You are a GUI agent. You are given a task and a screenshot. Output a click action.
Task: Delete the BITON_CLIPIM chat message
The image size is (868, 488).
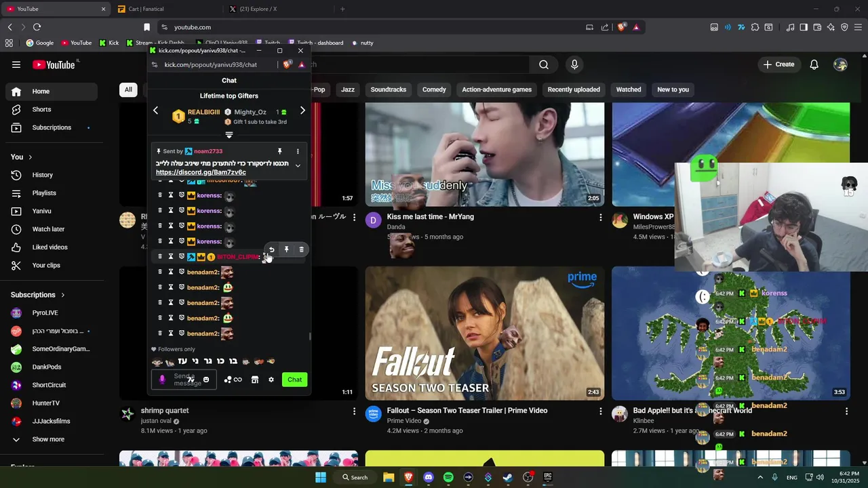tap(302, 249)
